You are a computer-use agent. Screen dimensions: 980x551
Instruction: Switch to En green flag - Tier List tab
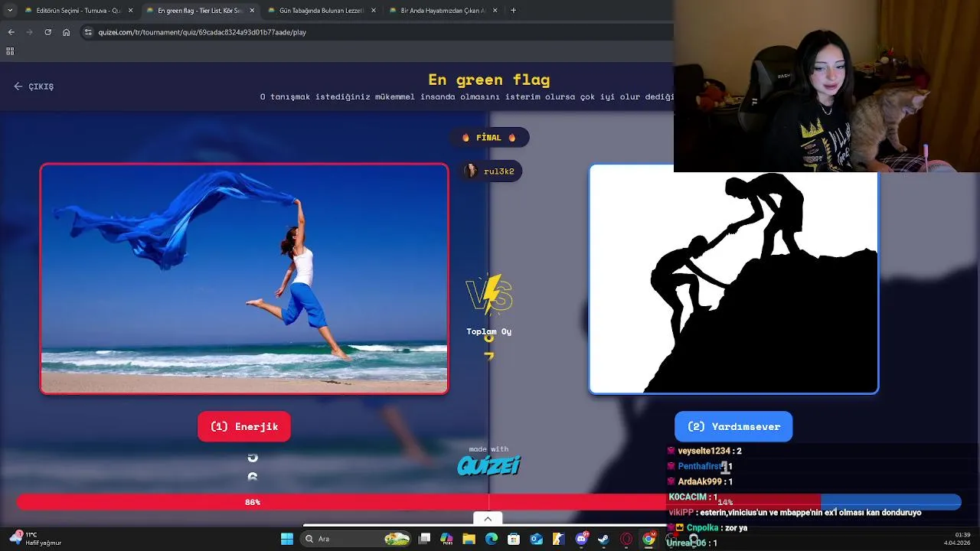click(199, 11)
